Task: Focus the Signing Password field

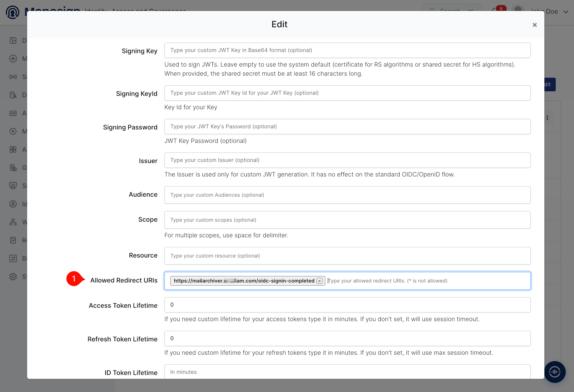Action: click(347, 126)
